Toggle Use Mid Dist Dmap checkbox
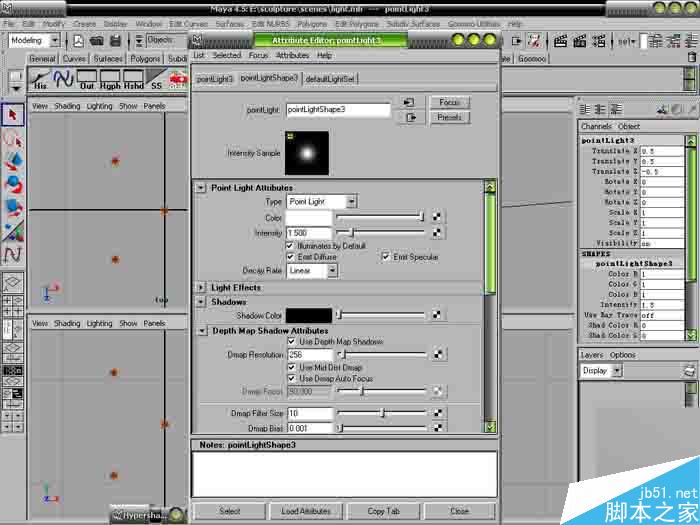Viewport: 700px width, 525px height. (292, 367)
